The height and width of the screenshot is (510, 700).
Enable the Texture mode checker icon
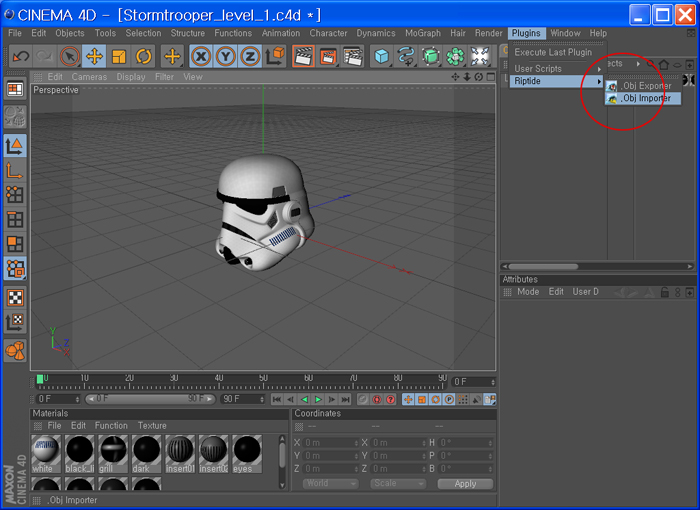pos(15,297)
